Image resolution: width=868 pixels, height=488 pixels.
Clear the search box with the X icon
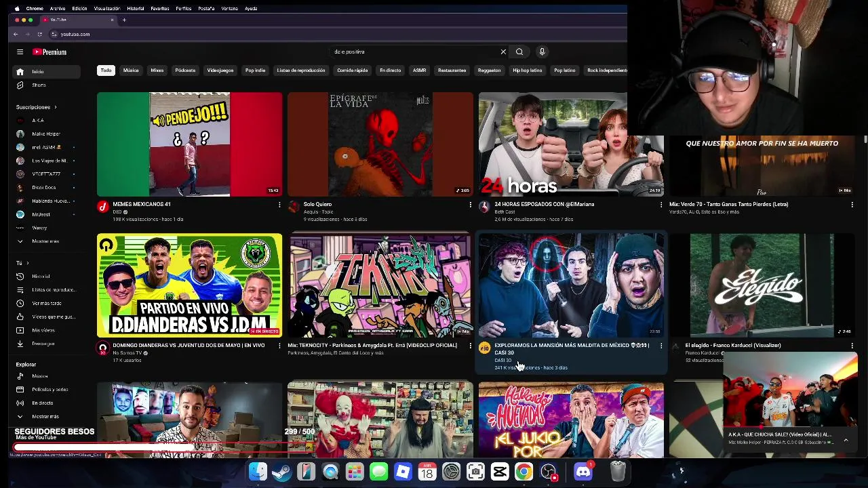(503, 52)
